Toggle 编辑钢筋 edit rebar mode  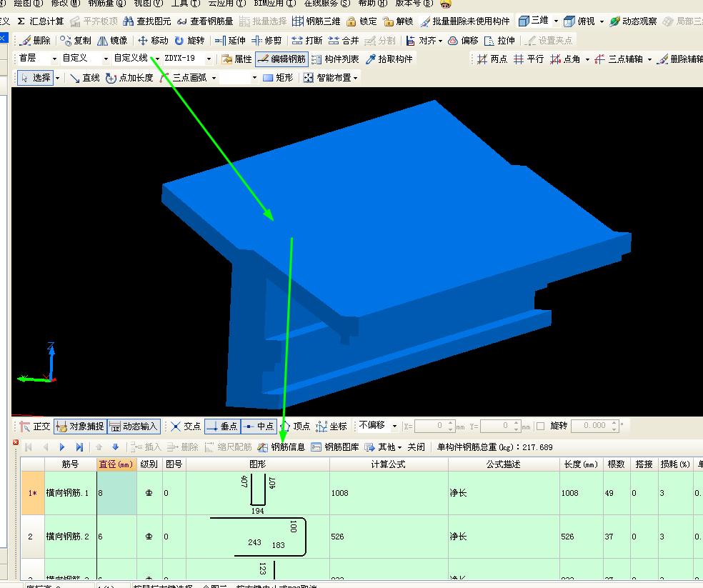tap(282, 59)
